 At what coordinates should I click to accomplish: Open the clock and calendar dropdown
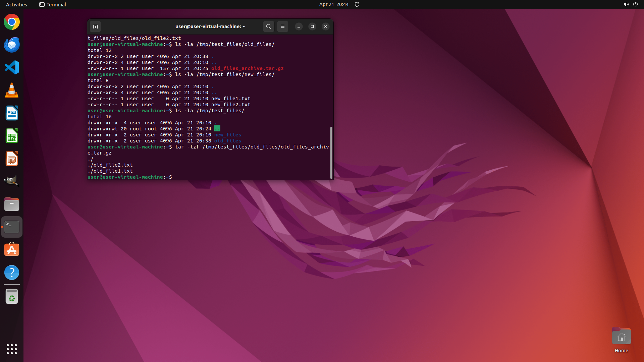(333, 4)
